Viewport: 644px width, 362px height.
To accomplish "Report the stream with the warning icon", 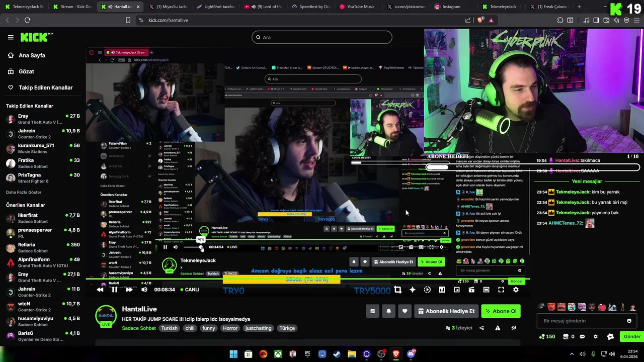I will pyautogui.click(x=498, y=328).
